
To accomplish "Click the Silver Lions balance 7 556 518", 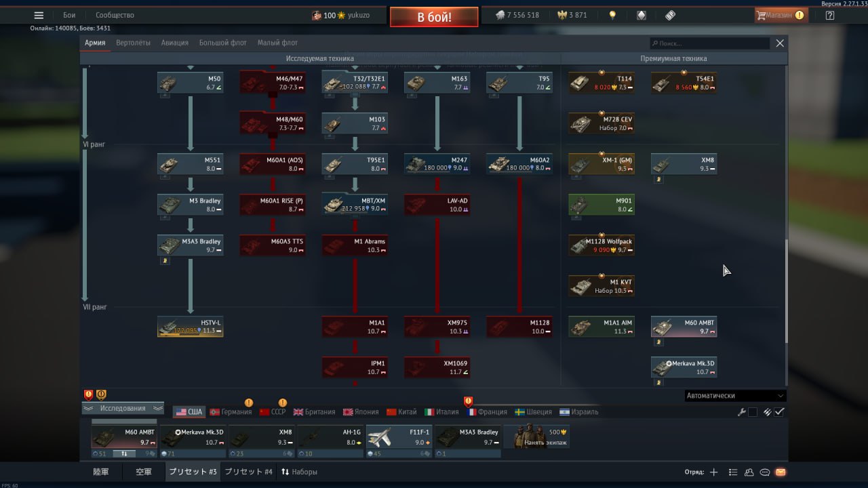I will [517, 15].
